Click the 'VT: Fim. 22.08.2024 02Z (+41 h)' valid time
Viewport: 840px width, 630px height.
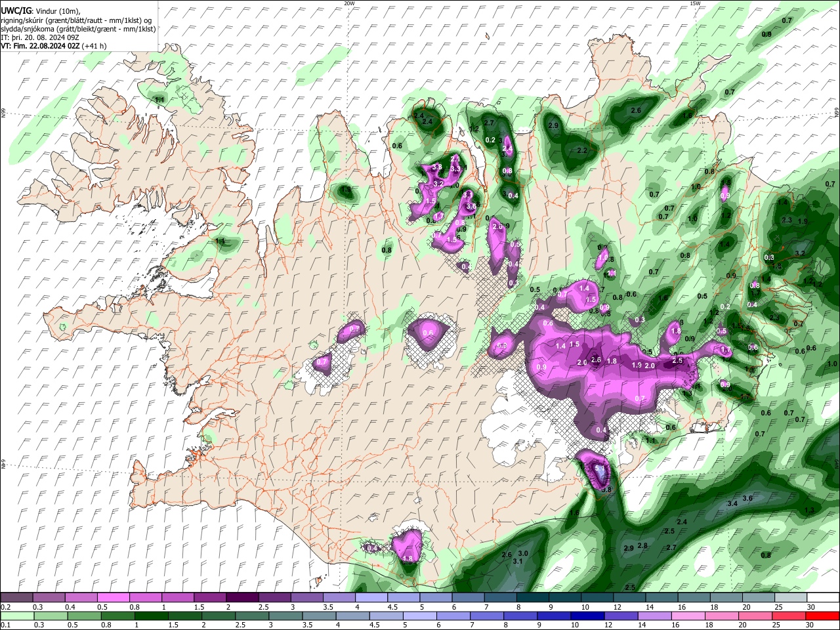(54, 46)
